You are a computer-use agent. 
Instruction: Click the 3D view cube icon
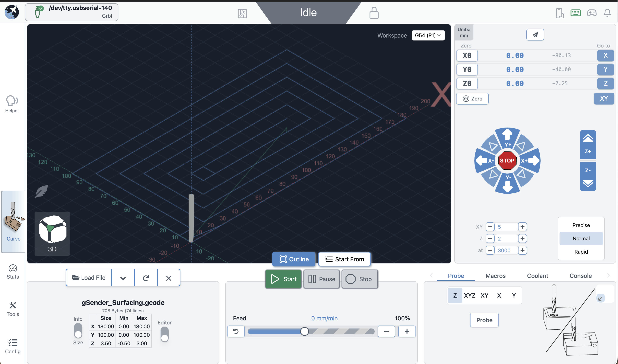point(52,233)
